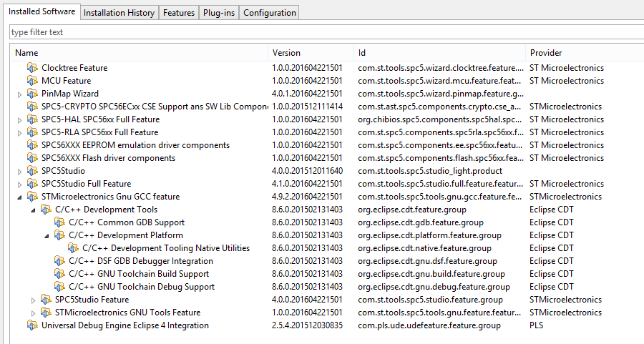644x344 pixels.
Task: Click the C/C++ Development Tools icon
Action: 46,210
